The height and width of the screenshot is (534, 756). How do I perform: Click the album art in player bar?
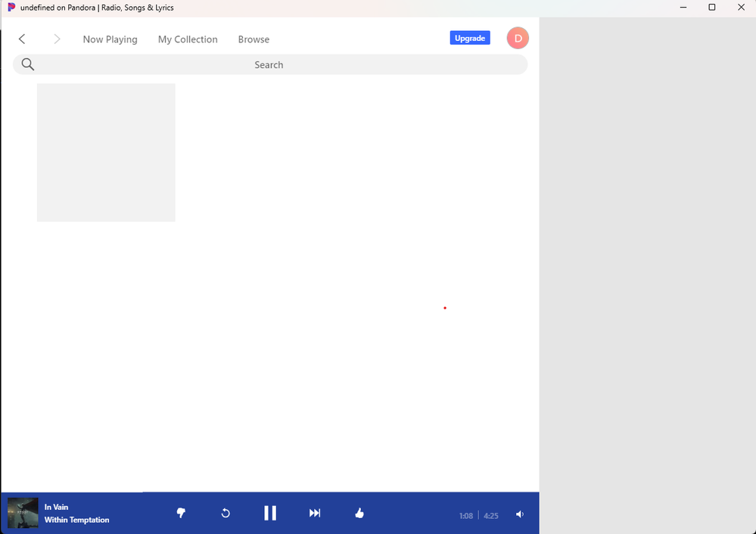(x=23, y=513)
